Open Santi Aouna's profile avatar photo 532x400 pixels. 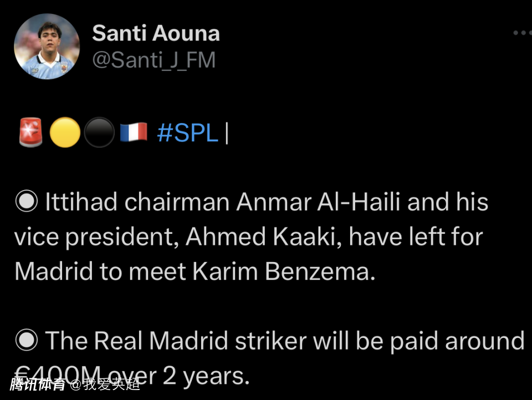pyautogui.click(x=47, y=47)
